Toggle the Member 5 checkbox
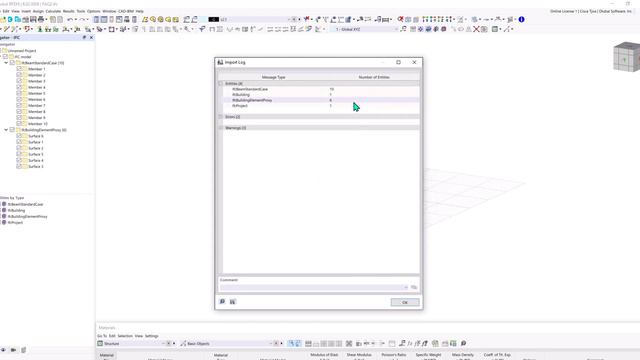 point(19,93)
